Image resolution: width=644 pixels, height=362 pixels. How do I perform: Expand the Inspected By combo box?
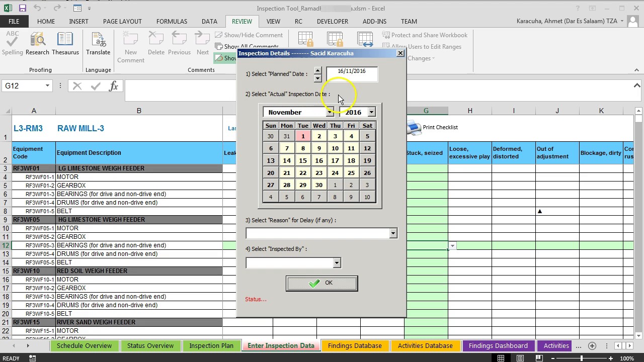coord(337,263)
